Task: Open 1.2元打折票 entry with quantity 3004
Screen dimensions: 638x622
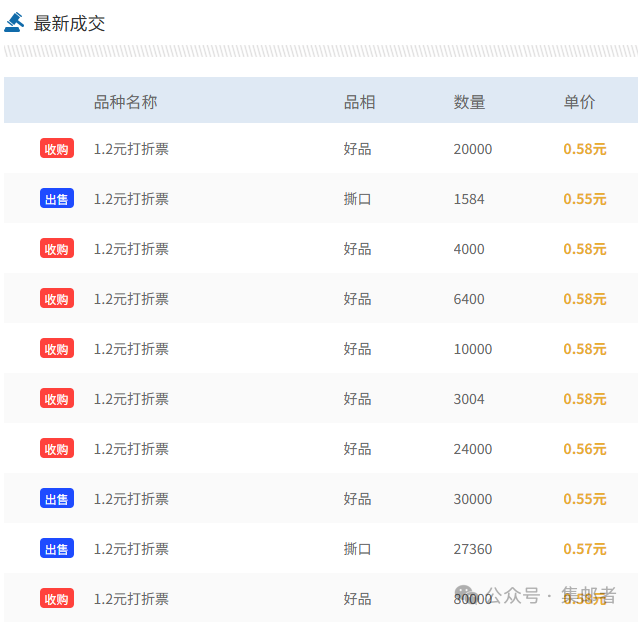Action: (131, 399)
